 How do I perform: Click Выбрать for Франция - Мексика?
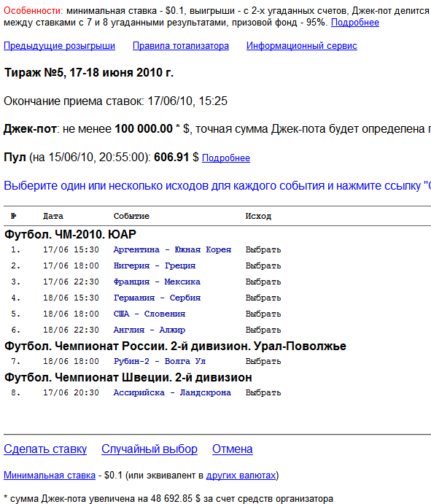263,282
